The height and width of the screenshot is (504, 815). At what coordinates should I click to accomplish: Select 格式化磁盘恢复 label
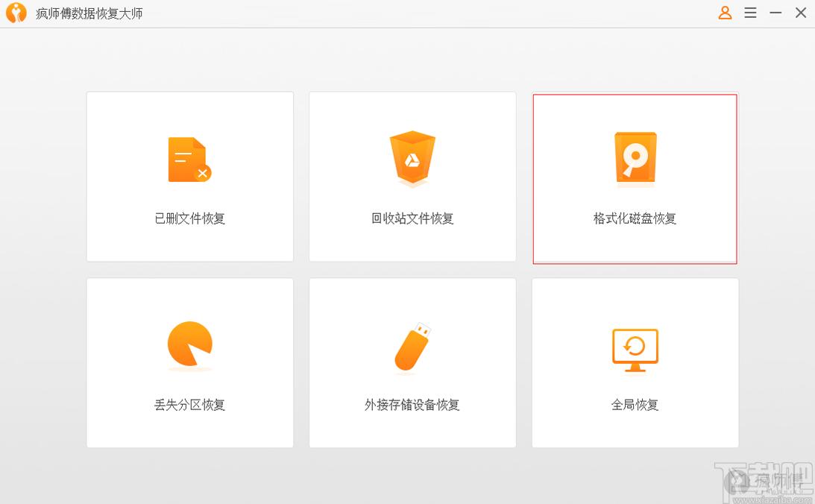pos(635,218)
